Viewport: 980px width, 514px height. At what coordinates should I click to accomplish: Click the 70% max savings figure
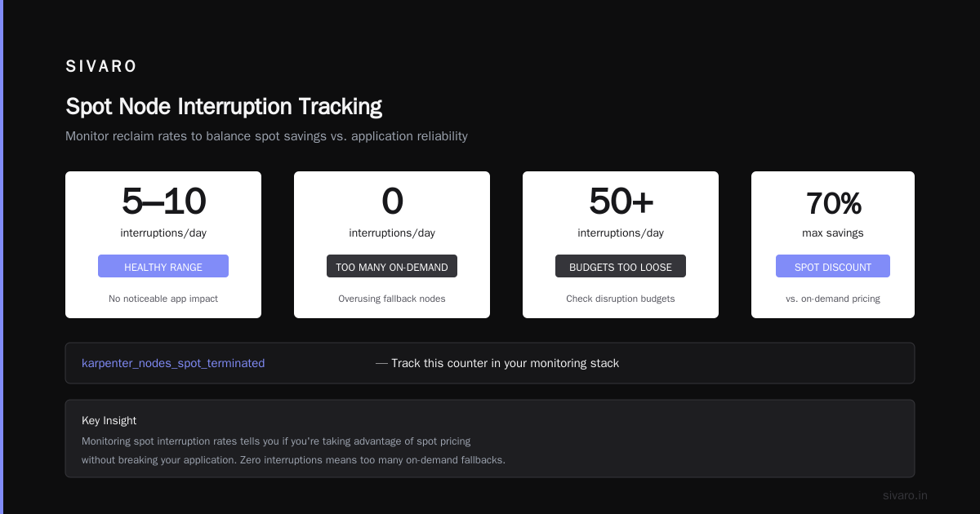tap(833, 204)
